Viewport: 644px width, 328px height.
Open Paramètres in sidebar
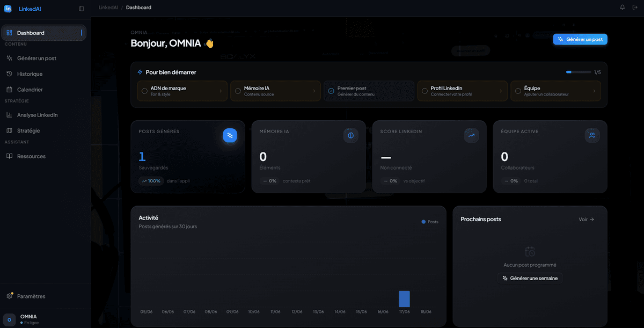(x=43, y=296)
